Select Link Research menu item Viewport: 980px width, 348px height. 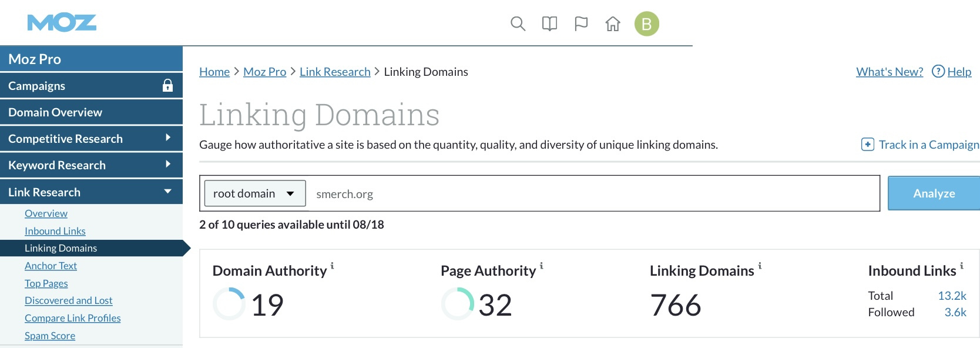91,192
